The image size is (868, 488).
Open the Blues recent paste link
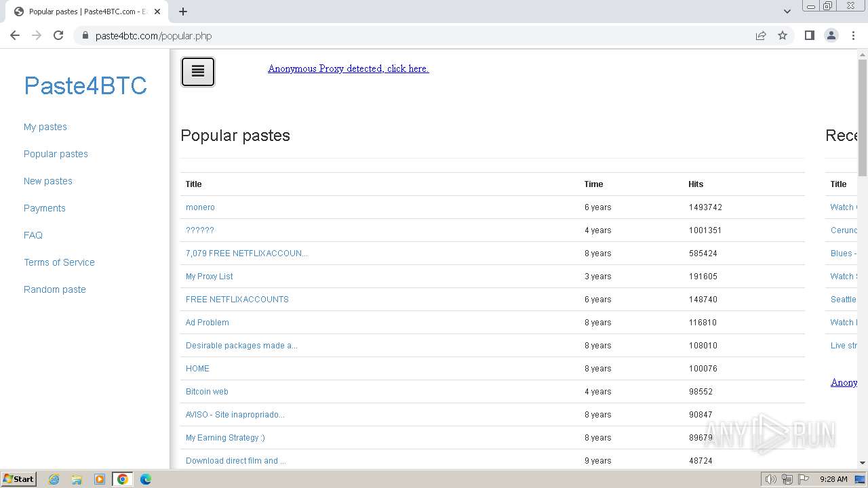[x=844, y=253]
